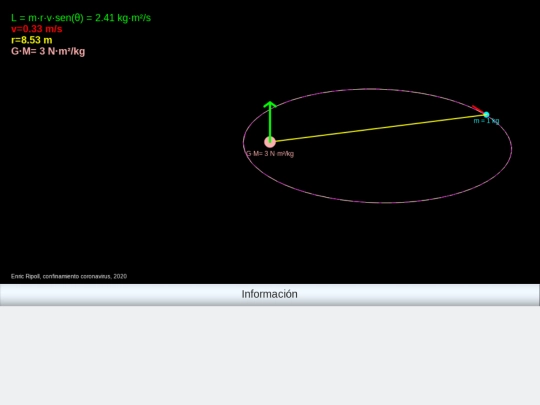The width and height of the screenshot is (540, 405).
Task: Open the Información panel bar
Action: point(270,294)
